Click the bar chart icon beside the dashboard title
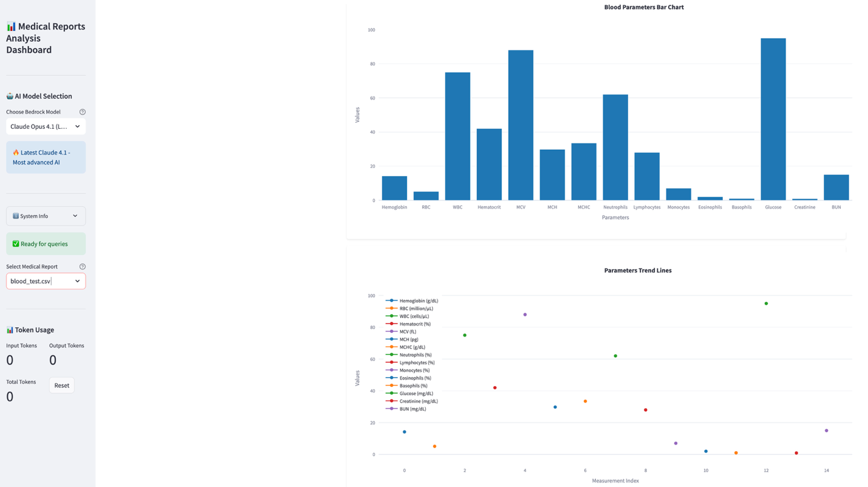Viewport: 868px width, 487px height. 10,26
